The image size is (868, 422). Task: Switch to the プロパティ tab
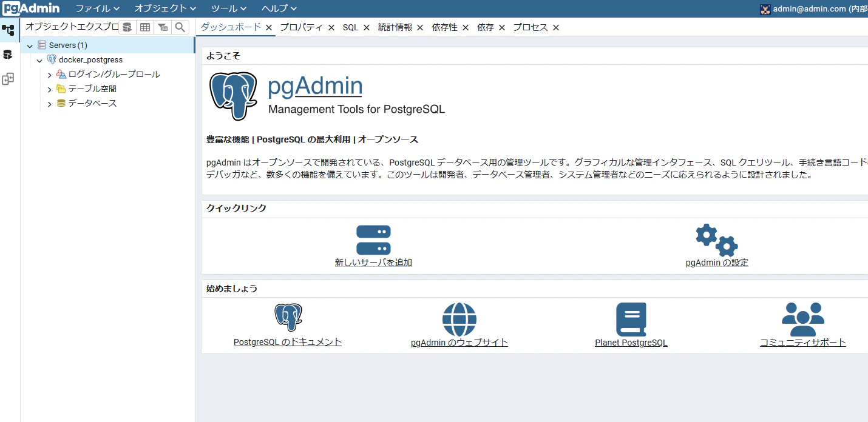click(x=301, y=27)
